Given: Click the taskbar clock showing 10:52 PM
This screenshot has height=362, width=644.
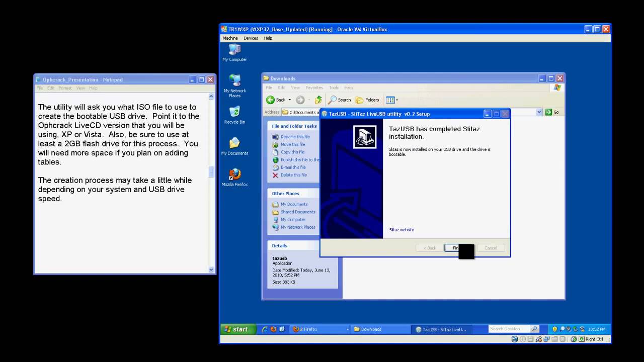Looking at the screenshot, I should coord(598,329).
